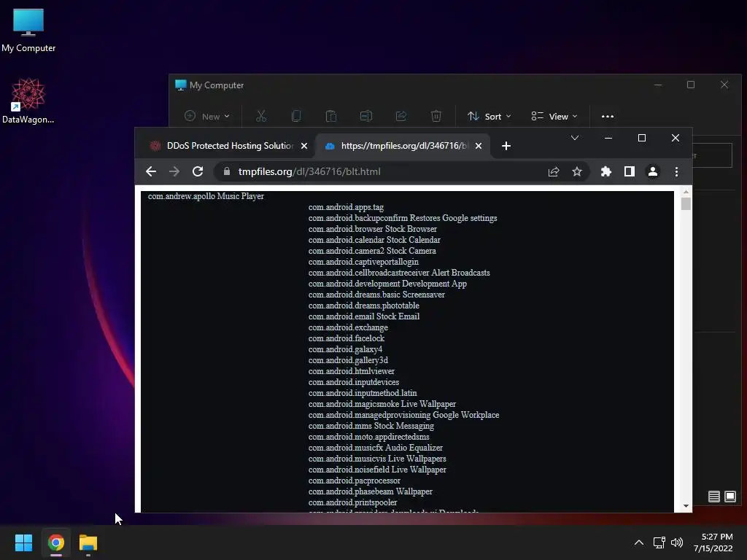Focus the tmpfiles.org address bar
Image resolution: width=747 pixels, height=560 pixels.
tap(381, 171)
